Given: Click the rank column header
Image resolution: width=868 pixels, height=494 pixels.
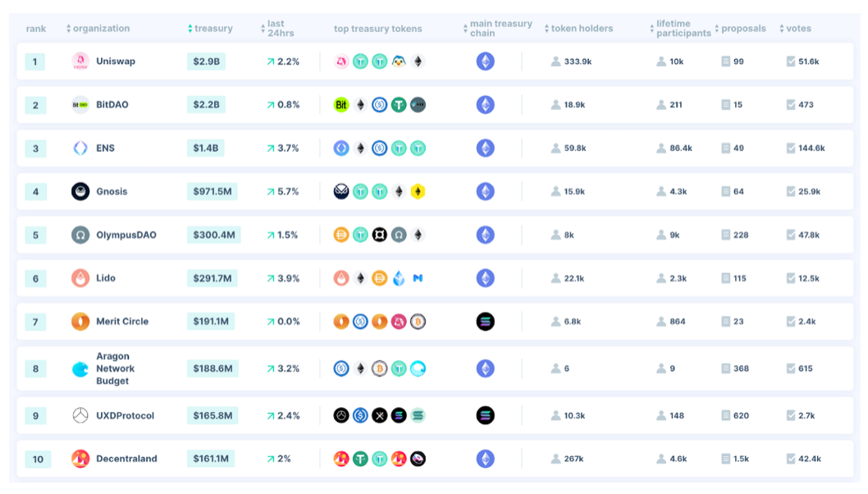Looking at the screenshot, I should click(x=36, y=28).
